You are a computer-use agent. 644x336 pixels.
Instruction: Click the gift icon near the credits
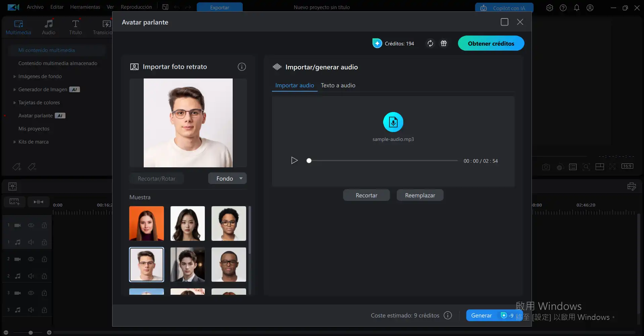(x=444, y=43)
